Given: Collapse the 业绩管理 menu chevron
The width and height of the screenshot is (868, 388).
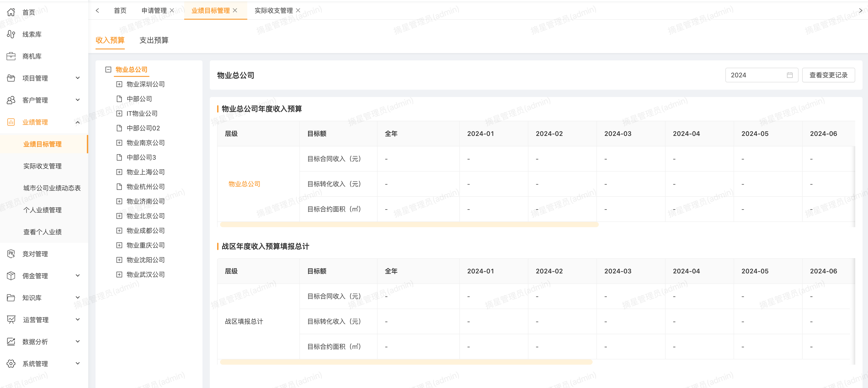Looking at the screenshot, I should 78,122.
